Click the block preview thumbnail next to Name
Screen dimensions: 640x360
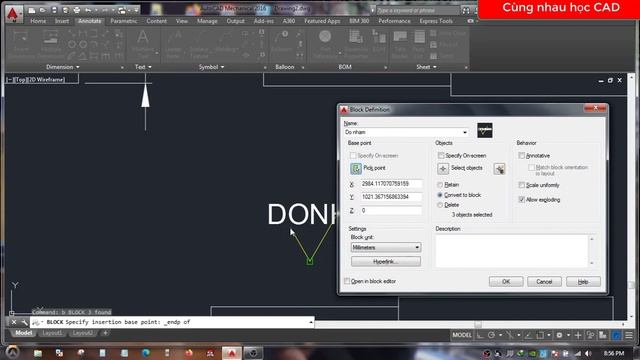(484, 131)
